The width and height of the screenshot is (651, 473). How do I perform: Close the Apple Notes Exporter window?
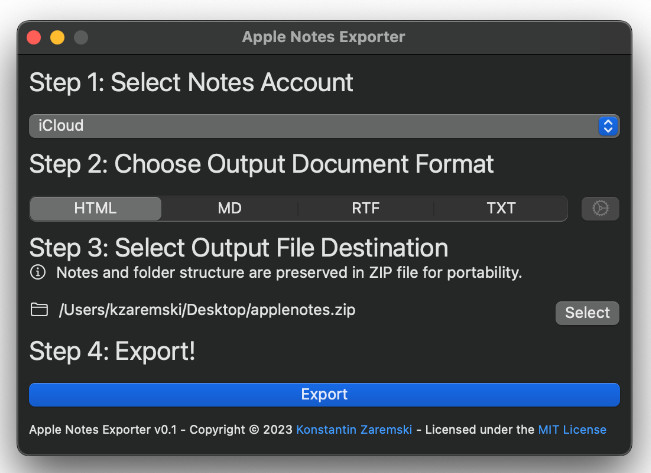tap(34, 37)
